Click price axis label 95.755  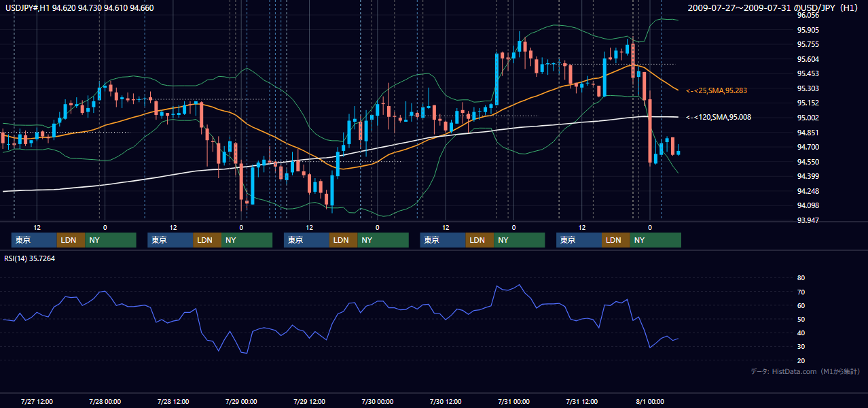(x=807, y=44)
